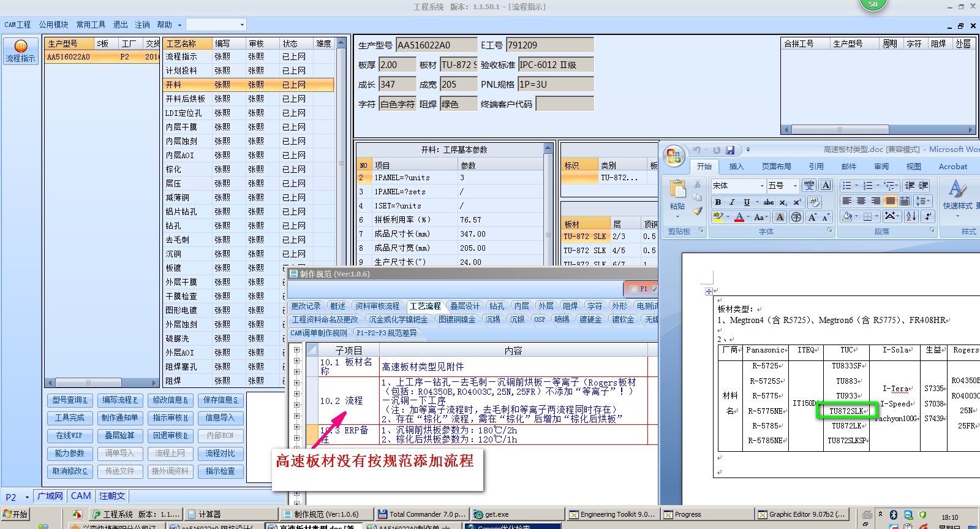This screenshot has width=980, height=529.
Task: Click the character border icon
Action: 826,185
